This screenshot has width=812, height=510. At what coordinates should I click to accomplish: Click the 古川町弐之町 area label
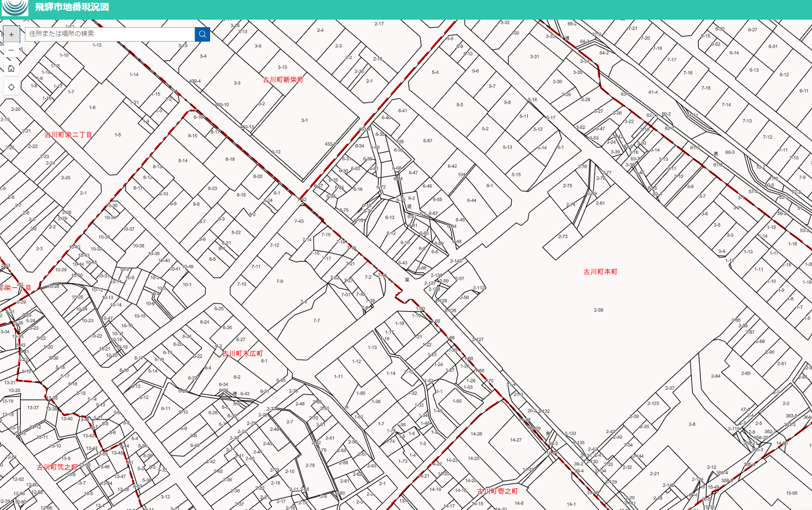[57, 467]
